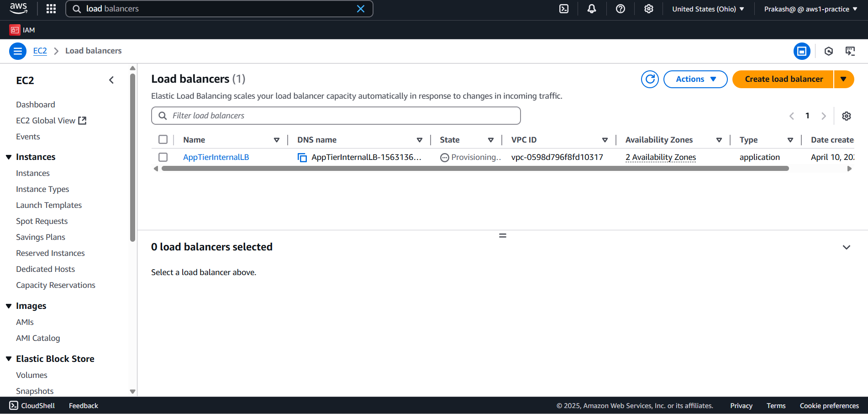Clear the load balancers search text
The image size is (868, 414).
(360, 9)
